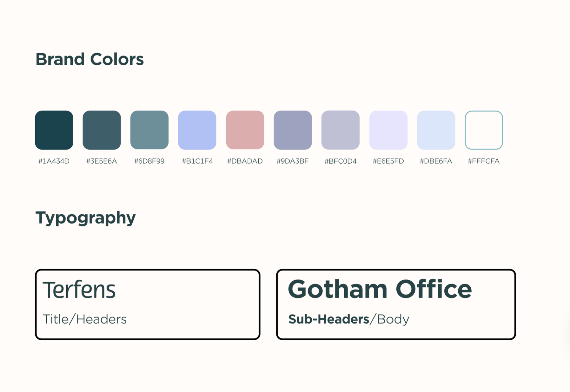Choose the pale blue #DBE6FA swatch
Viewport: 570px width, 392px height.
(436, 130)
